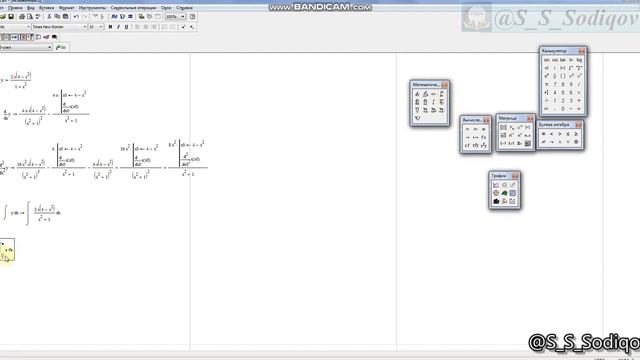Click the less-than operator in Булева алгебра
The height and width of the screenshot is (360, 640).
click(552, 133)
